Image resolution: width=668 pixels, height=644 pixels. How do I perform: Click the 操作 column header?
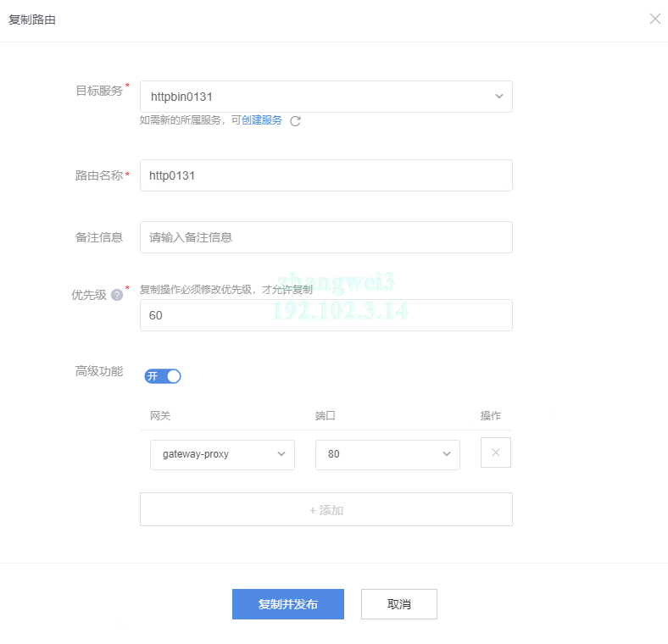491,416
